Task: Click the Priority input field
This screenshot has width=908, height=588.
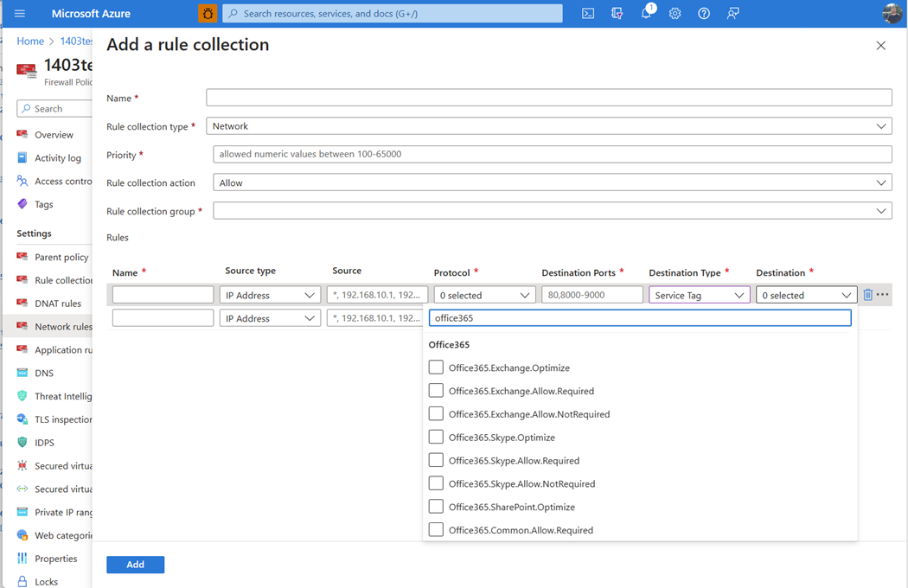Action: [552, 155]
